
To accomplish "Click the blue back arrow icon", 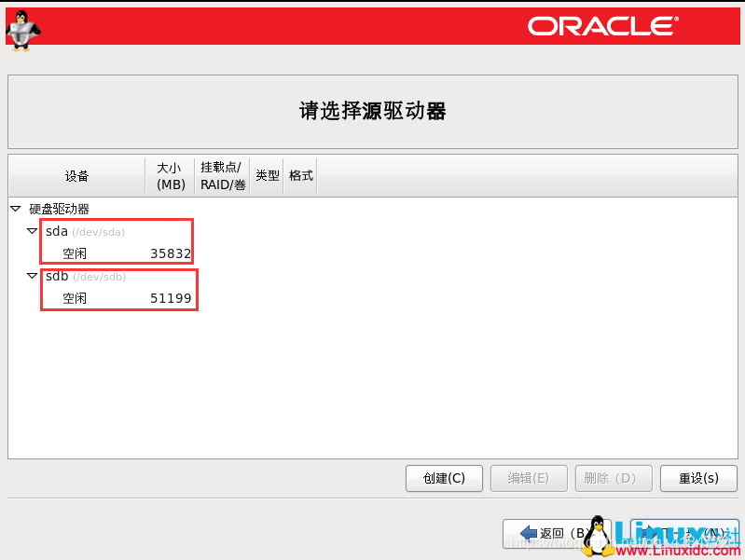I will tap(529, 533).
